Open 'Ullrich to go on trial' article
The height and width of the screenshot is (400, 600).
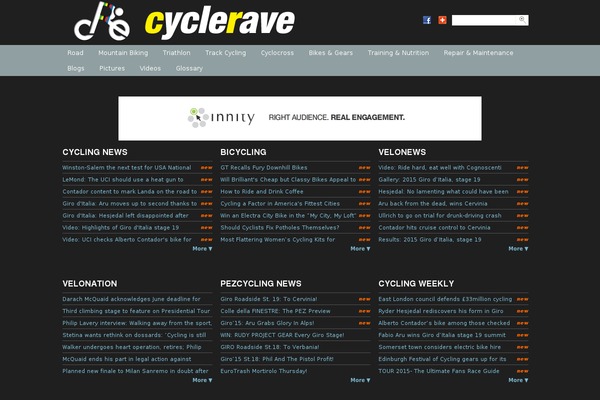pyautogui.click(x=440, y=216)
